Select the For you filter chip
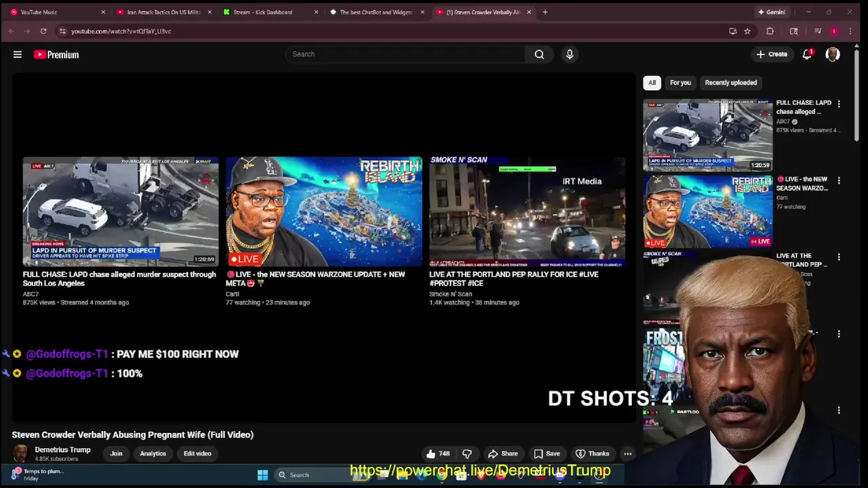 click(x=680, y=83)
